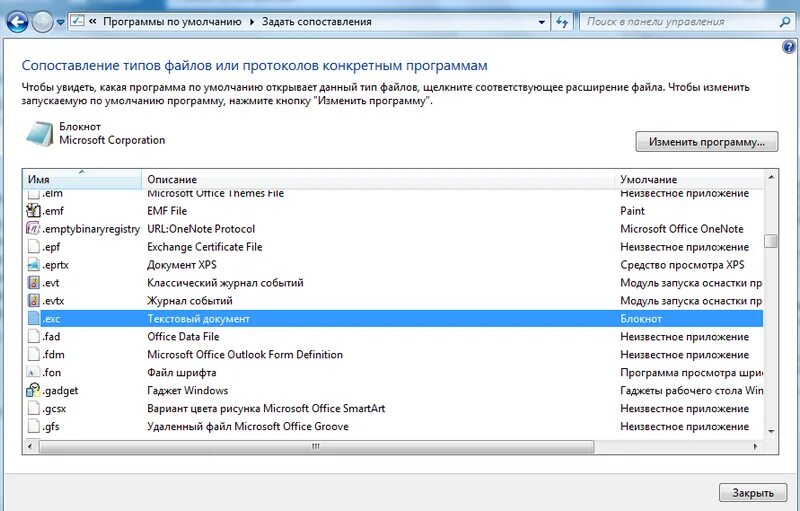Select the .gadget file icon
The width and height of the screenshot is (800, 511).
coord(33,391)
